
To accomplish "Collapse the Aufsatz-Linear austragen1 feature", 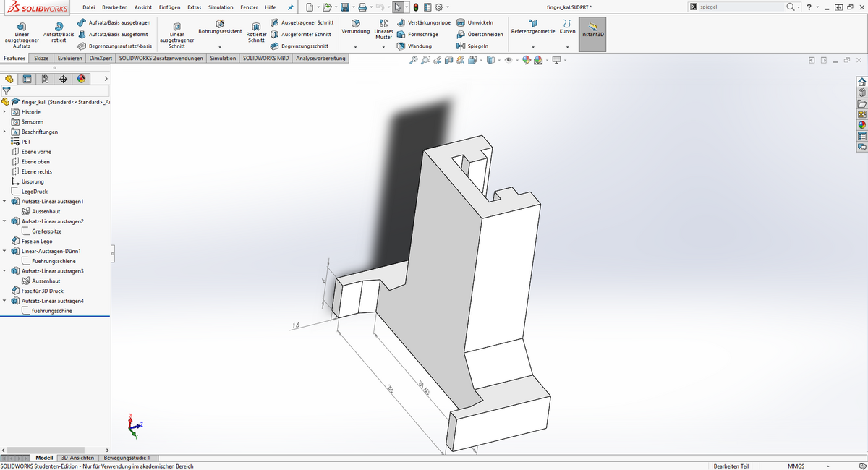I will 6,202.
